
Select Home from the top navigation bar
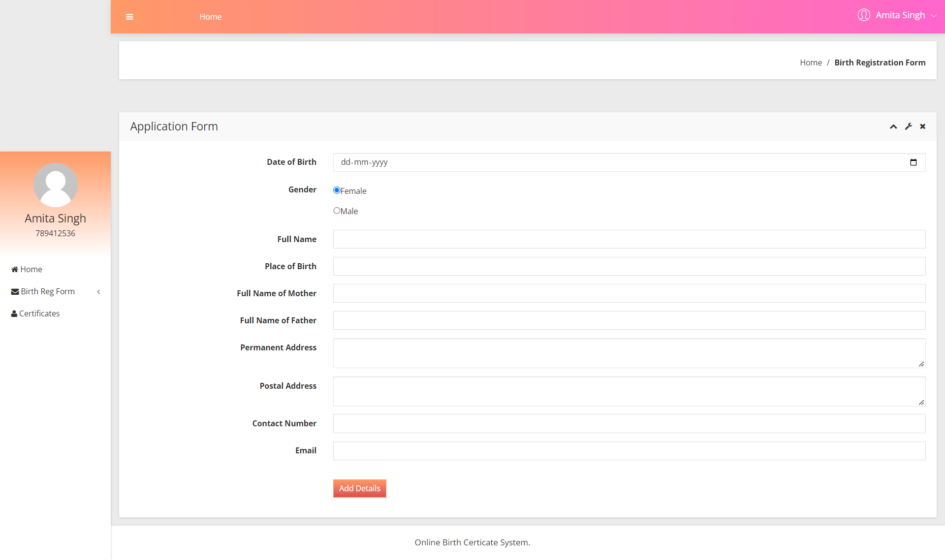(x=210, y=16)
